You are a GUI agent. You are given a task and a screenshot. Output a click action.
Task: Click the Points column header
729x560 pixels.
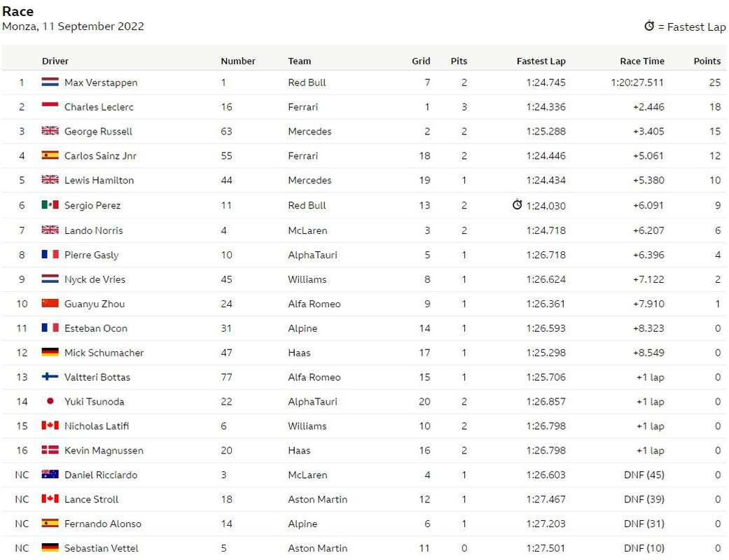click(707, 61)
